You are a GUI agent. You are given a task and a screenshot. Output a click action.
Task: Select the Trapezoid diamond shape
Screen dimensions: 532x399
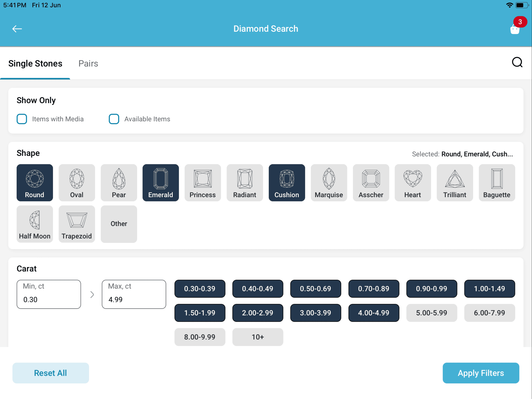tap(77, 224)
